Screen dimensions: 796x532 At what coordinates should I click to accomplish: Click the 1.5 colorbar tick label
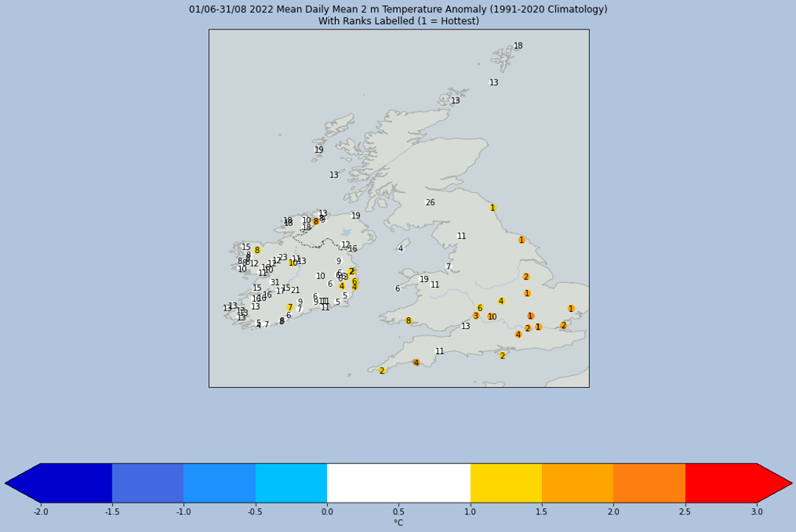(x=542, y=511)
